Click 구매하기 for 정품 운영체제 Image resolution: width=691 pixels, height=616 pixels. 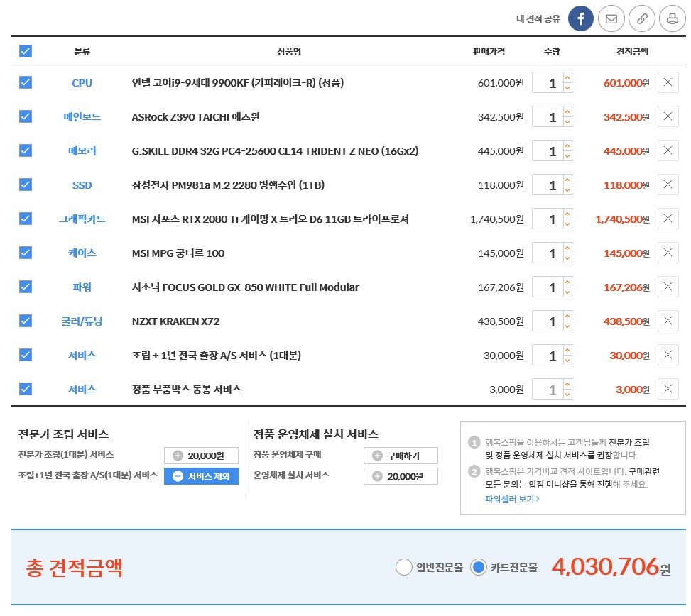[401, 456]
